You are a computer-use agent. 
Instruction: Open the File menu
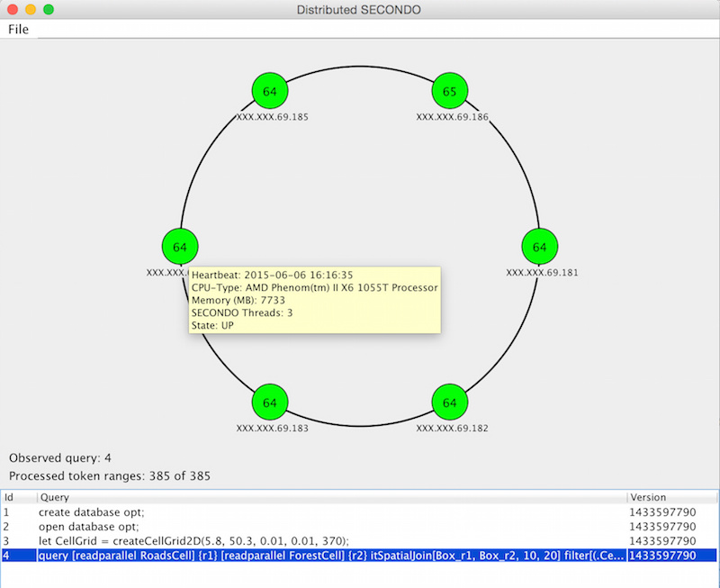click(17, 29)
